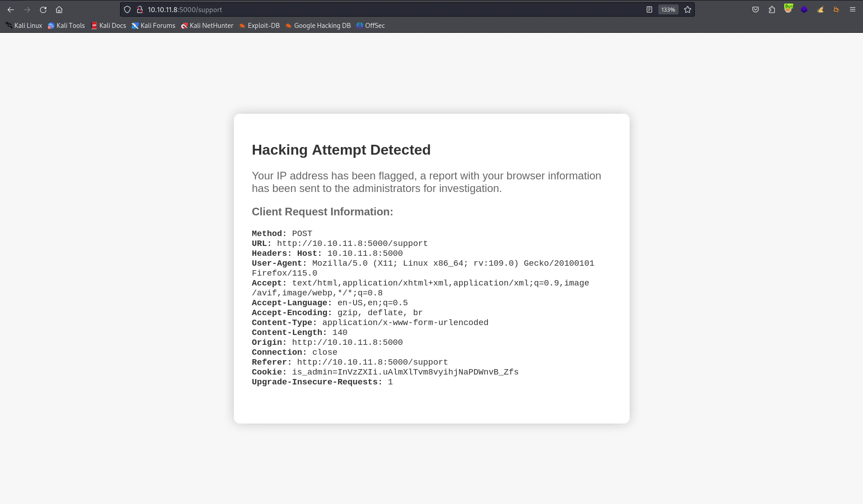The width and height of the screenshot is (863, 504).
Task: Click the URL value http://10.10.11.8:5000/support
Action: 352,243
